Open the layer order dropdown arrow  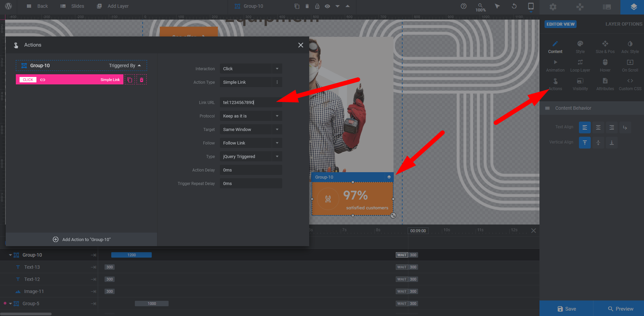pos(338,6)
